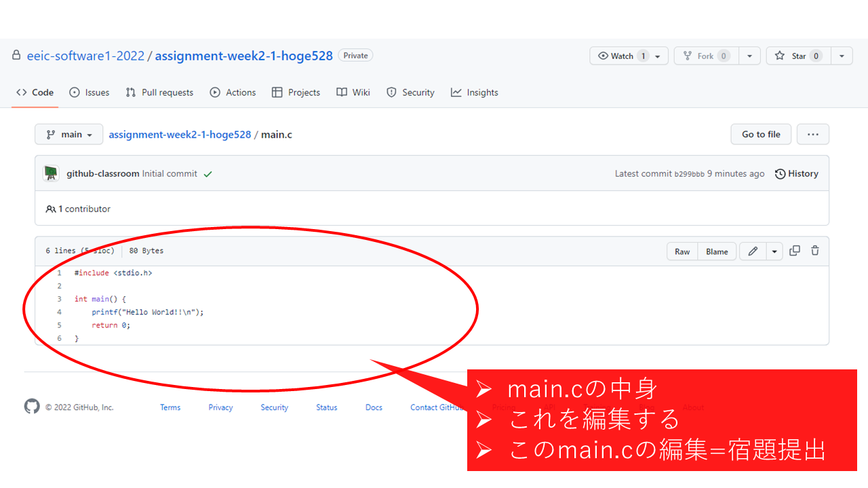
Task: Open the three-dot more options button
Action: click(x=812, y=134)
